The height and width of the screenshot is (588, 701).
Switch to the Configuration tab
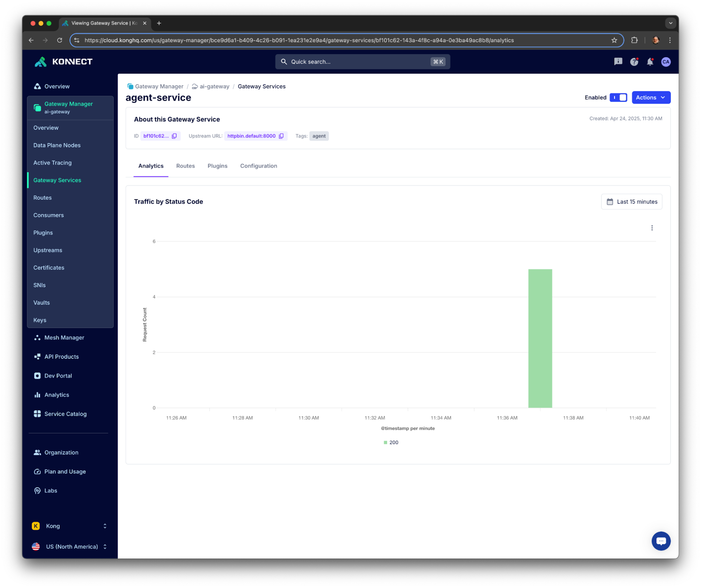258,166
